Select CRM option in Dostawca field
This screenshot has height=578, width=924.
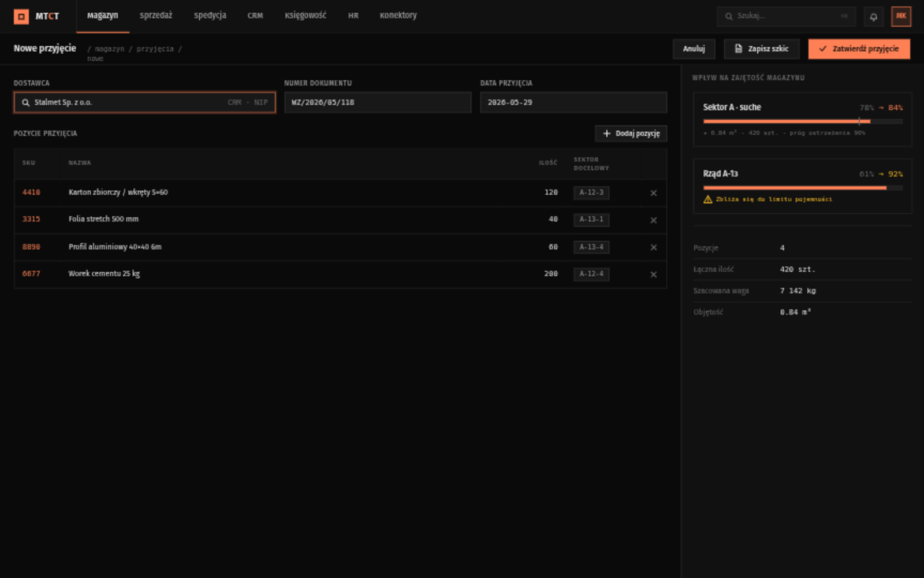pos(234,102)
